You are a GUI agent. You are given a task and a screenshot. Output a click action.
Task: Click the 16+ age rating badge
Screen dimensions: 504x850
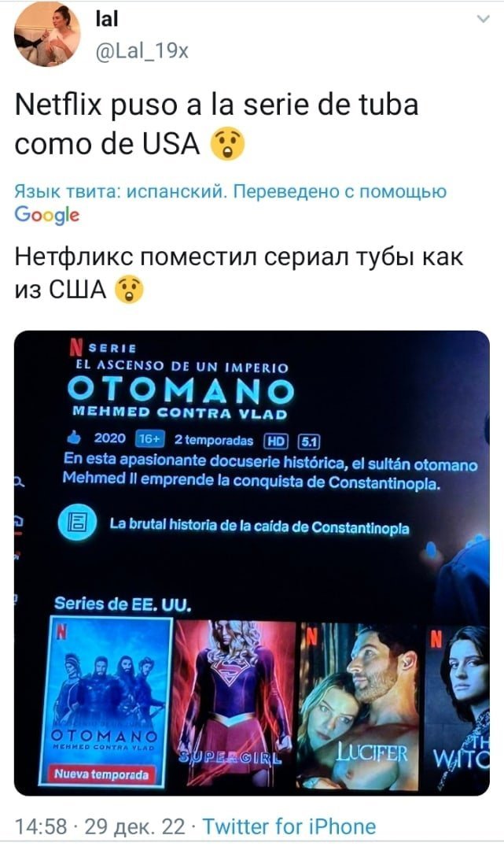[149, 438]
